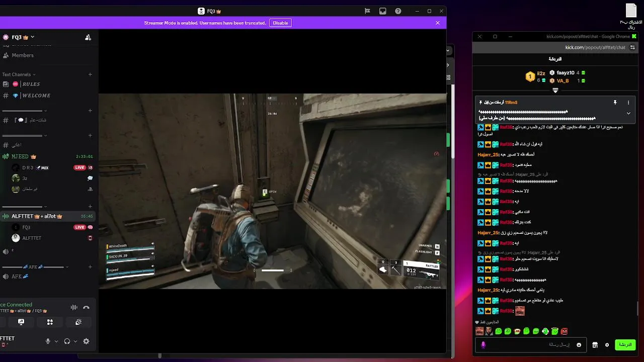The image size is (644, 362).
Task: Insert the laughing man face emote
Action: [x=479, y=331]
